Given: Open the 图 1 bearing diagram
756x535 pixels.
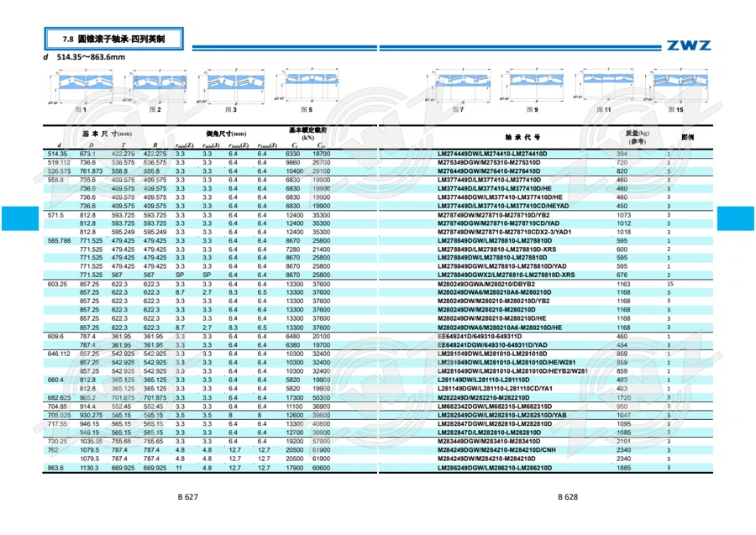Looking at the screenshot, I should click(81, 86).
